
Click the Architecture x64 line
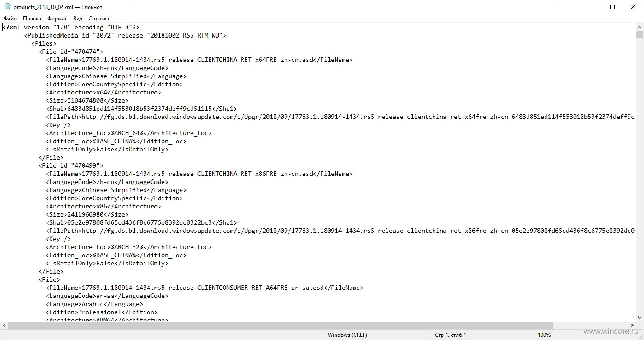point(103,92)
